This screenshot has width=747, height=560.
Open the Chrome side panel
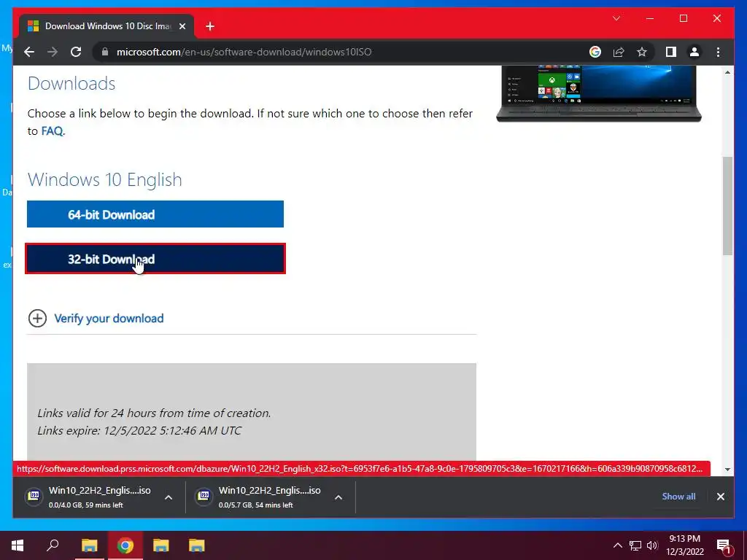coord(671,52)
